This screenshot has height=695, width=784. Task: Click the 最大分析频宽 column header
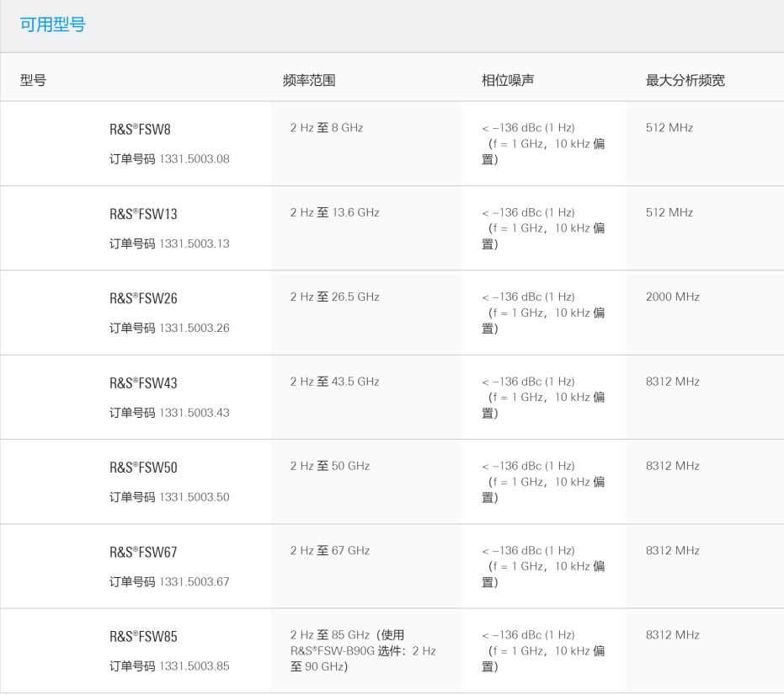tap(685, 80)
